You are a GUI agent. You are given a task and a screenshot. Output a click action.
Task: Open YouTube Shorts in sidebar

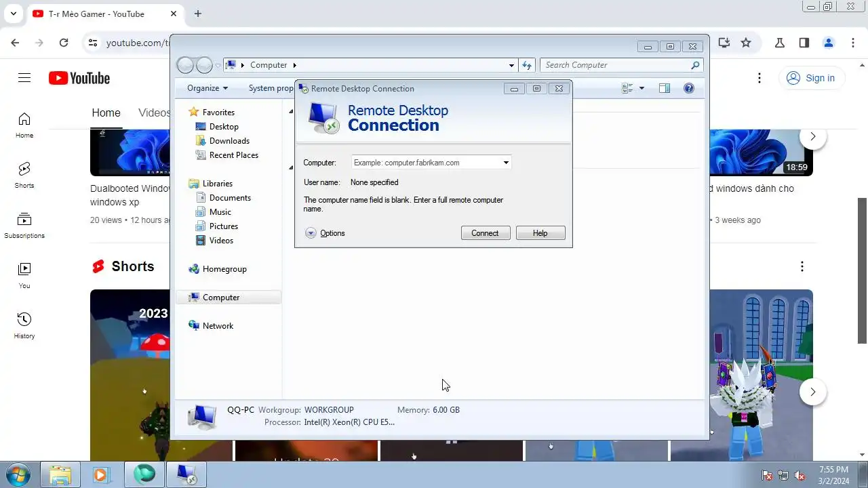(x=24, y=176)
